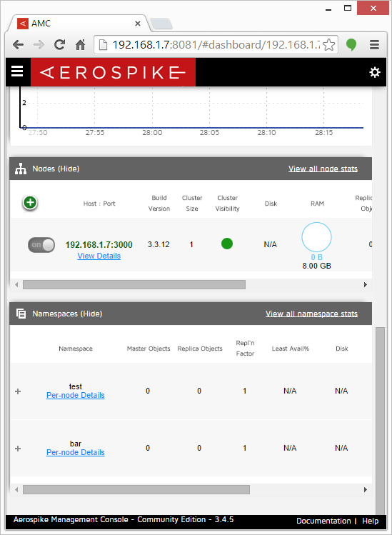Expand the bar namespace row
Screen dimensions: 392x535
click(x=18, y=449)
